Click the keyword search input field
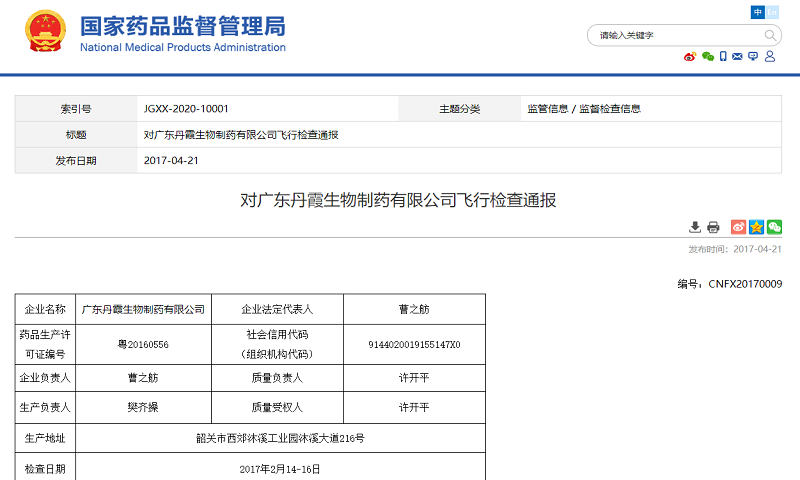 pos(670,35)
